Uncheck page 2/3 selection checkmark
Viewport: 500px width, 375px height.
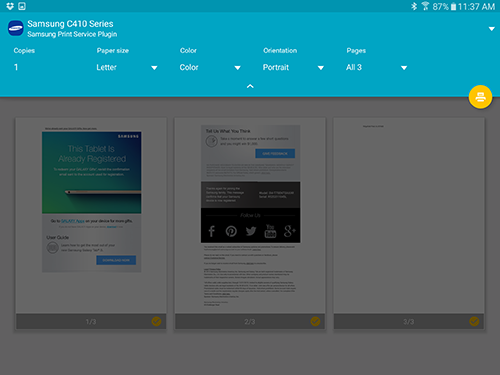315,321
